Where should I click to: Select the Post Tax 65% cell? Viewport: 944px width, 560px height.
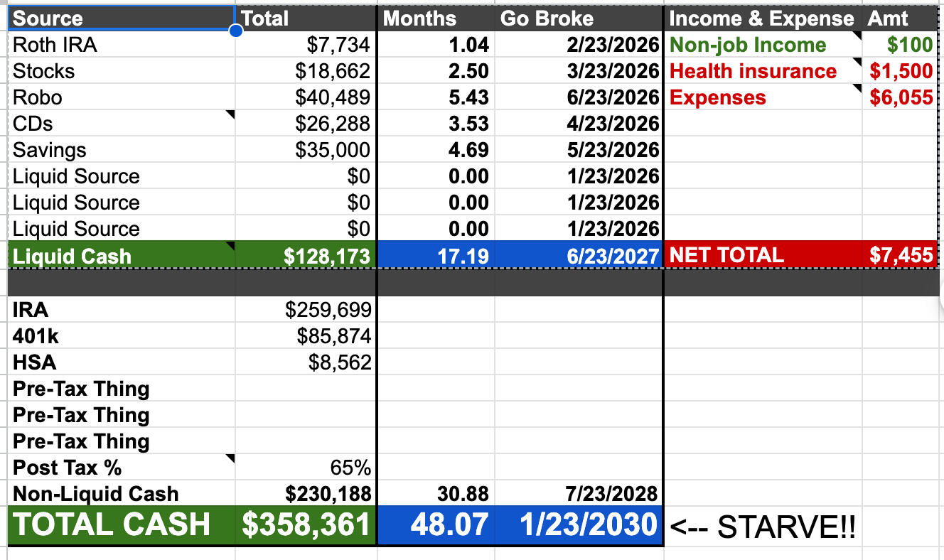pos(306,468)
